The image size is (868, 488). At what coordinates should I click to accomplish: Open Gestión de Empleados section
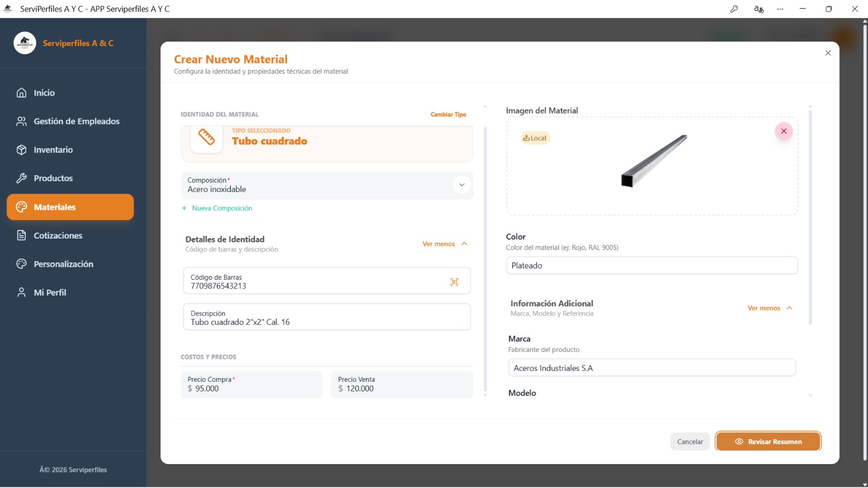(x=70, y=121)
